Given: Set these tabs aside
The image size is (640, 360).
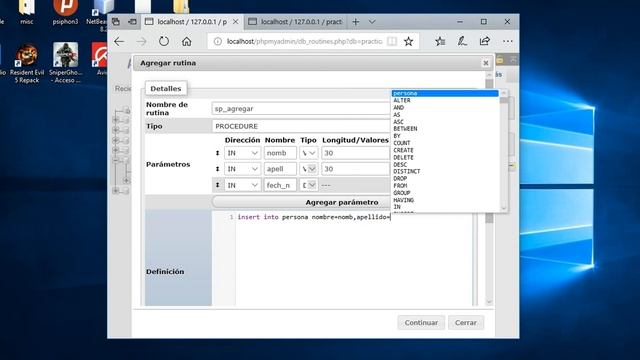Looking at the screenshot, I should pos(132,22).
